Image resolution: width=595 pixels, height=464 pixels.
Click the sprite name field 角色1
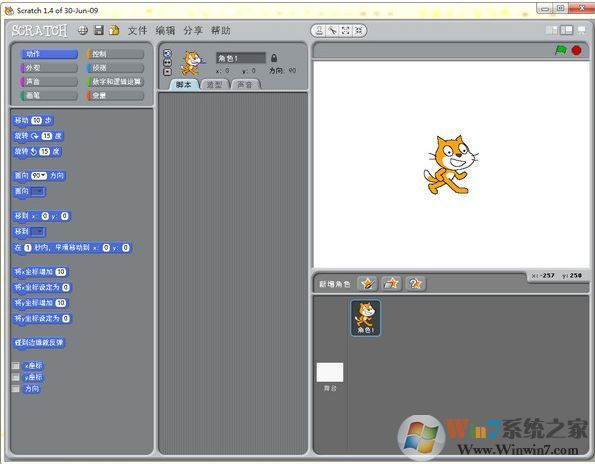click(x=241, y=58)
